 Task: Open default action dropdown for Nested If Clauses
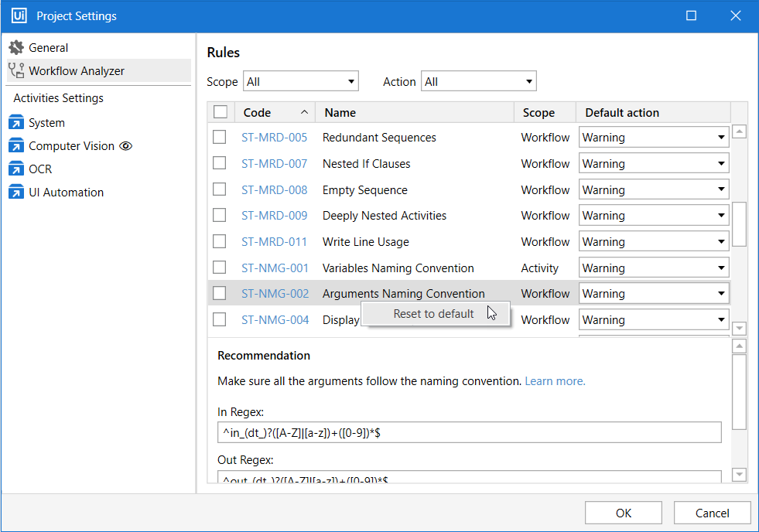point(654,164)
